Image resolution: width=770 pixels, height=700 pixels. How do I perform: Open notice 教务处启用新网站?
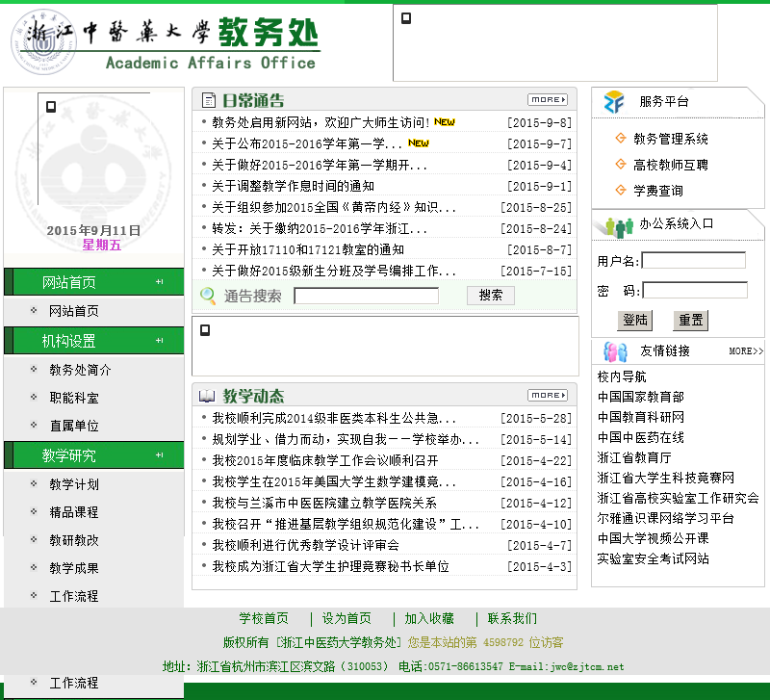(x=321, y=122)
